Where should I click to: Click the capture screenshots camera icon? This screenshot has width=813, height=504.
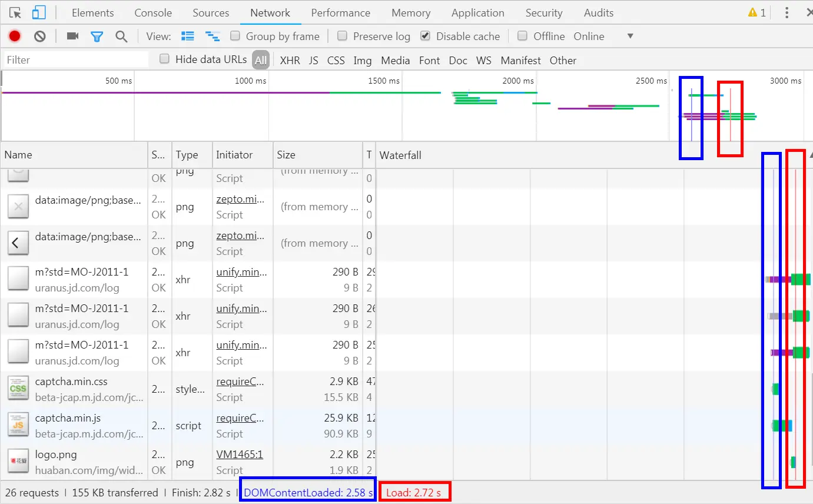coord(72,37)
